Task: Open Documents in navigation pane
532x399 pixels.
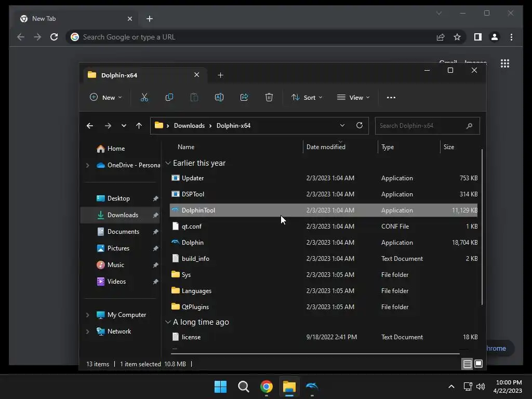Action: pyautogui.click(x=123, y=232)
